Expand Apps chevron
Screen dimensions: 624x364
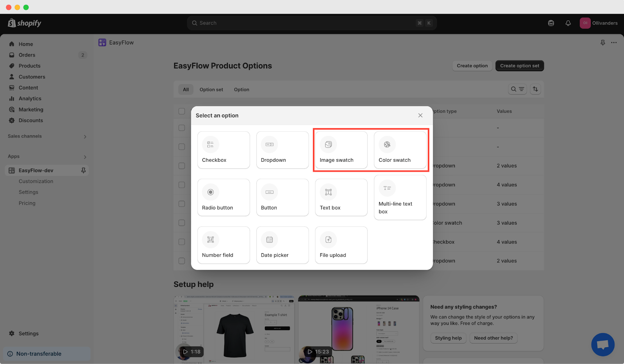[x=85, y=157]
